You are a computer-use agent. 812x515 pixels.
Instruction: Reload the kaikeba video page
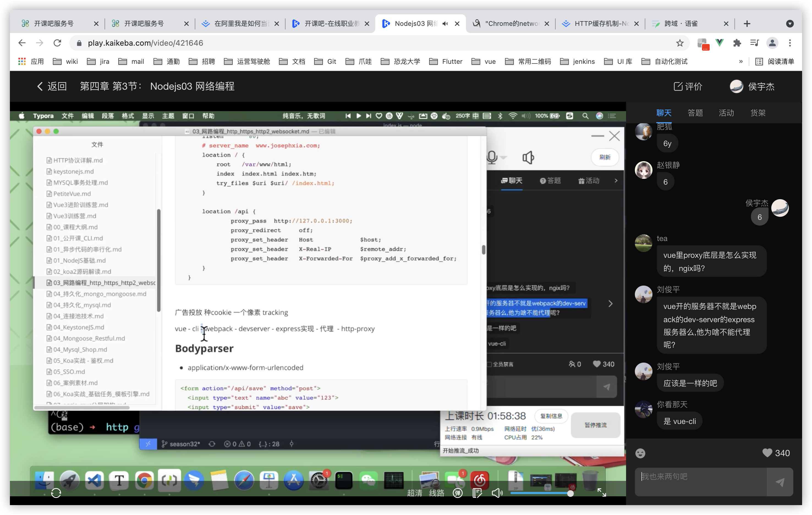click(x=57, y=43)
